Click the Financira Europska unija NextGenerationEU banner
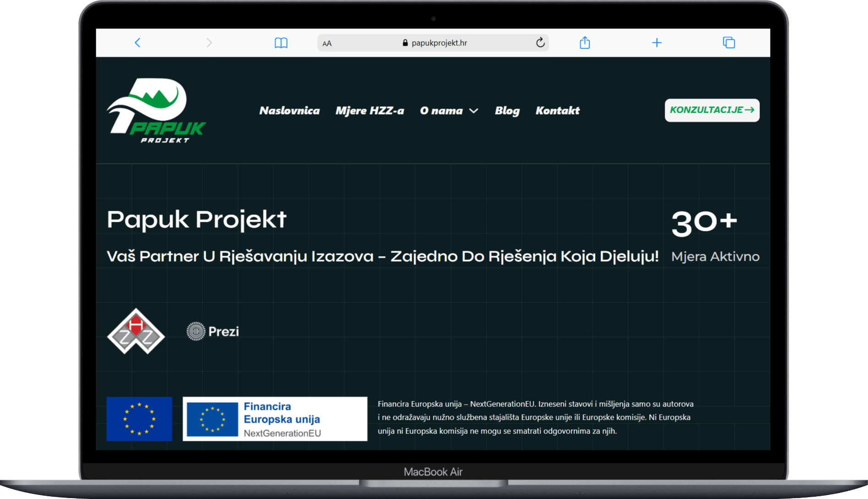Screen dimensions: 868x499 (275, 419)
